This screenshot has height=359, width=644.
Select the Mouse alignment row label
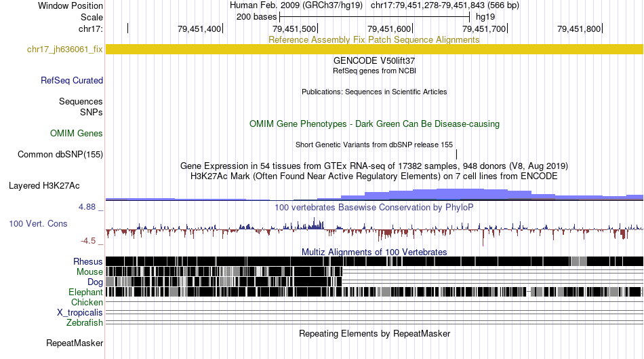[x=89, y=272]
